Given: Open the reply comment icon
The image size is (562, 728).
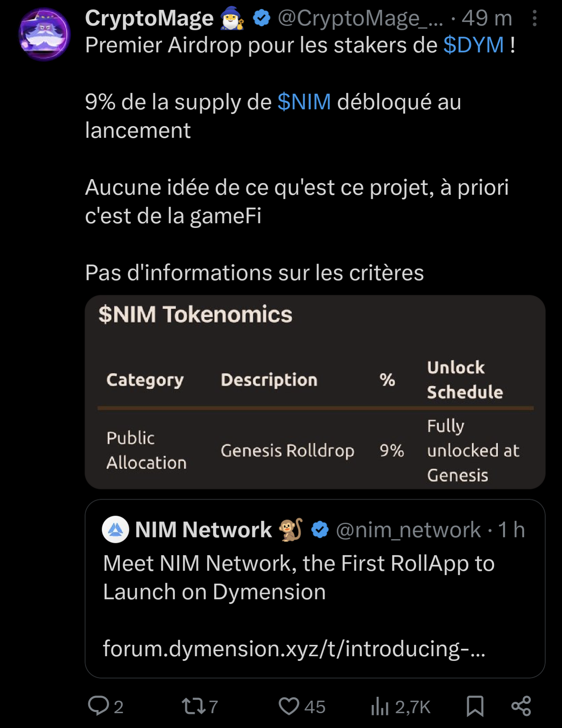Looking at the screenshot, I should 98,706.
